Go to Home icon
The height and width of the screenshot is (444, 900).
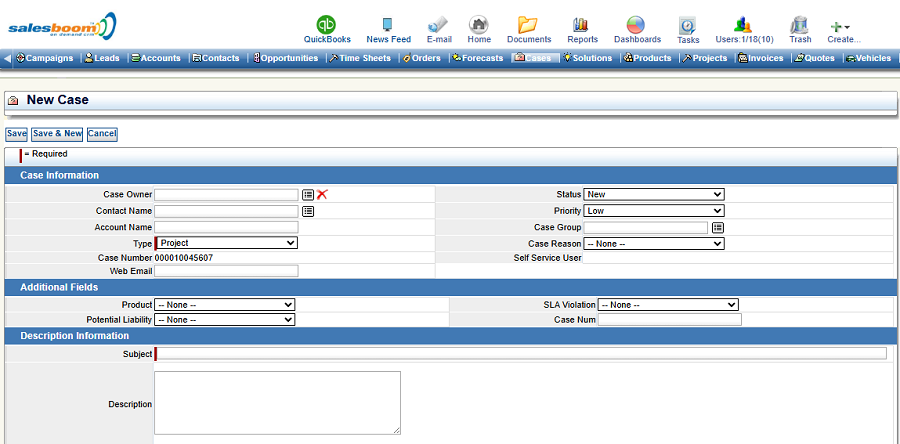point(479,25)
